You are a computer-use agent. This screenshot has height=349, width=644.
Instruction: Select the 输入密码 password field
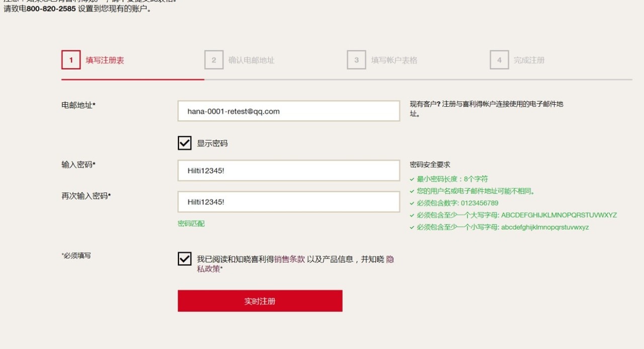tap(288, 170)
